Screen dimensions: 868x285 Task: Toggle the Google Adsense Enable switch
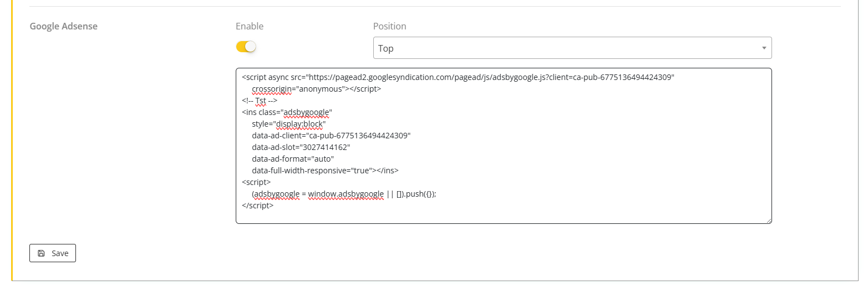[246, 47]
